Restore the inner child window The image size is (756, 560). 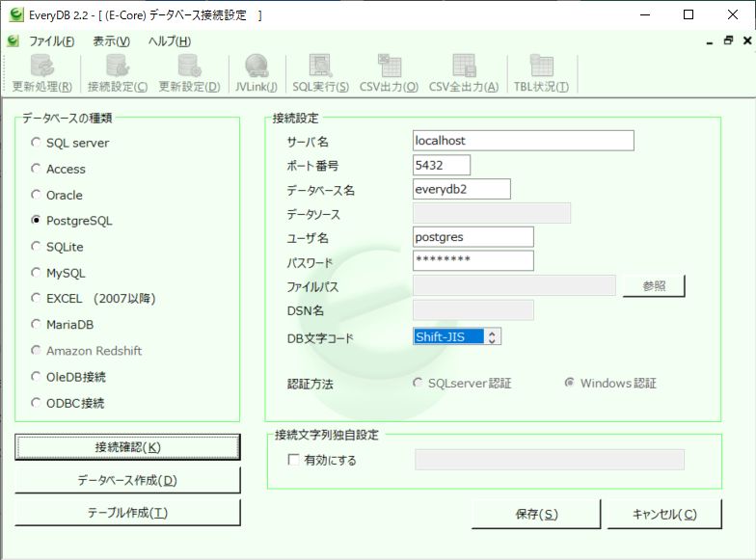coord(728,40)
